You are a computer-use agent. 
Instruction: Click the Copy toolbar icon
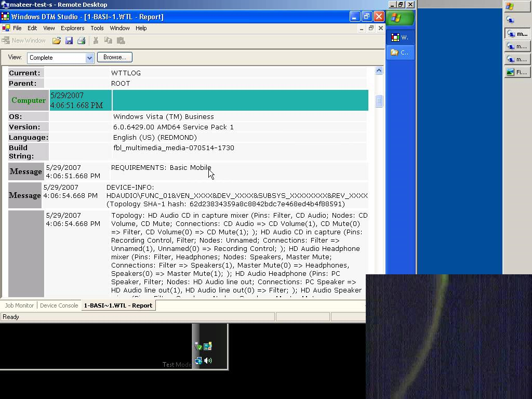tap(108, 41)
